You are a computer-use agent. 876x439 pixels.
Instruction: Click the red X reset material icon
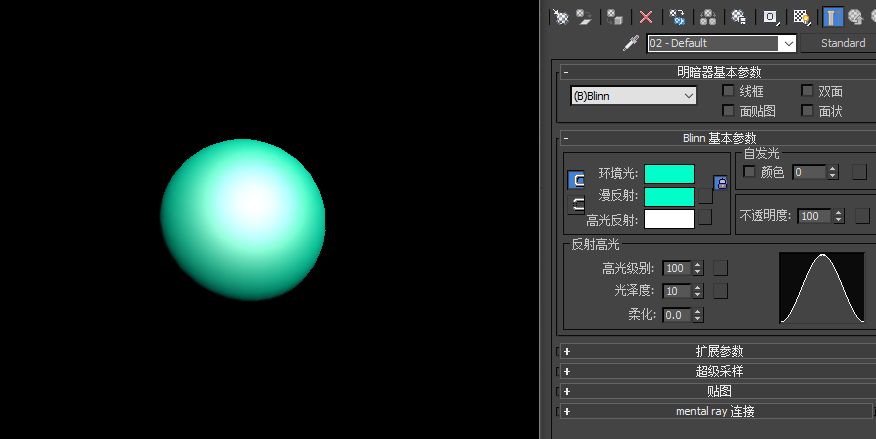click(646, 17)
